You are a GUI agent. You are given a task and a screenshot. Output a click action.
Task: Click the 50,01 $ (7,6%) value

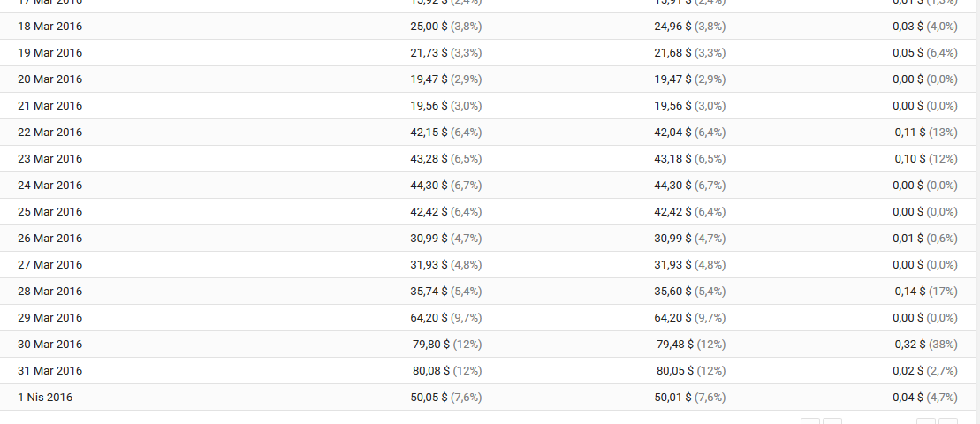pos(690,397)
